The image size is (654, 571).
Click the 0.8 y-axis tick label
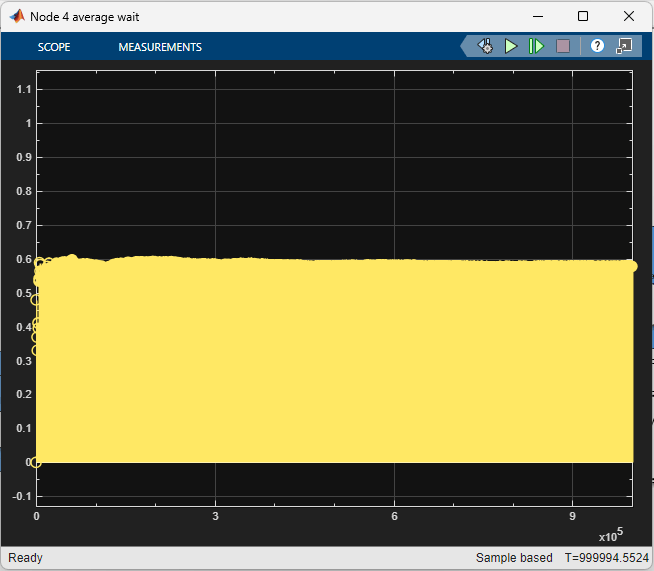pyautogui.click(x=24, y=191)
